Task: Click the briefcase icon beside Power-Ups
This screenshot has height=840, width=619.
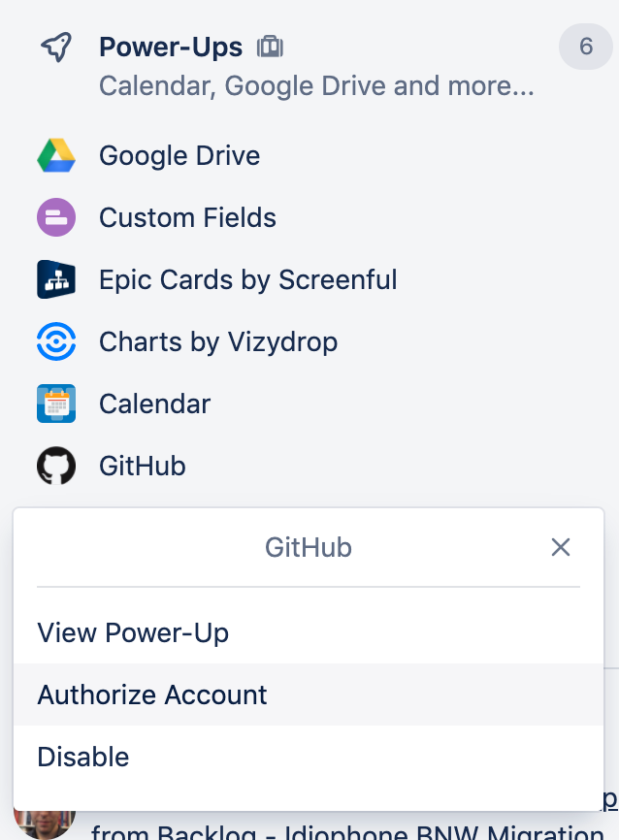Action: click(x=271, y=46)
